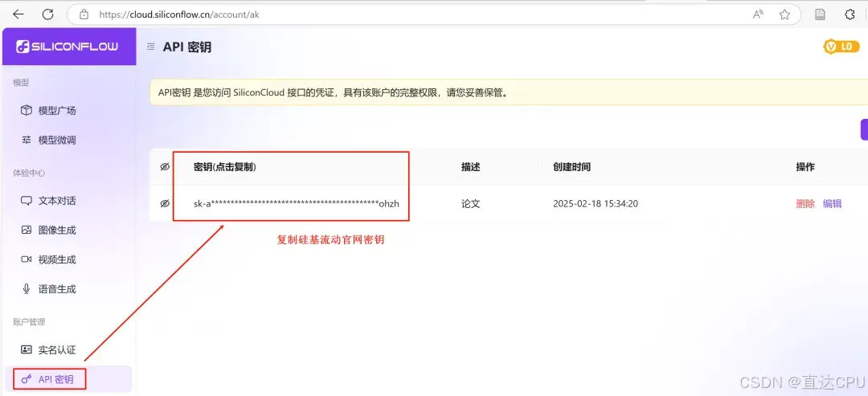Click the 账户管理 section label

(x=30, y=322)
